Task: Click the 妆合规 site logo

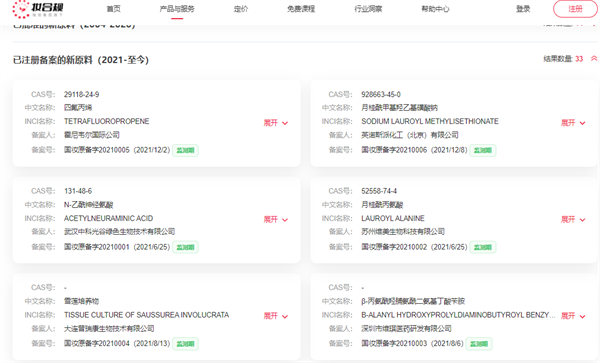Action: [x=38, y=9]
